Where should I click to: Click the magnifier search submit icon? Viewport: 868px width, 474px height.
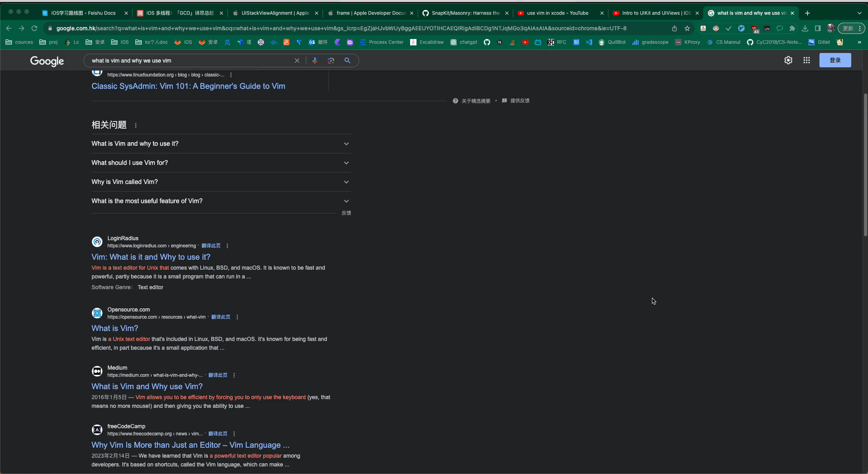click(x=348, y=61)
